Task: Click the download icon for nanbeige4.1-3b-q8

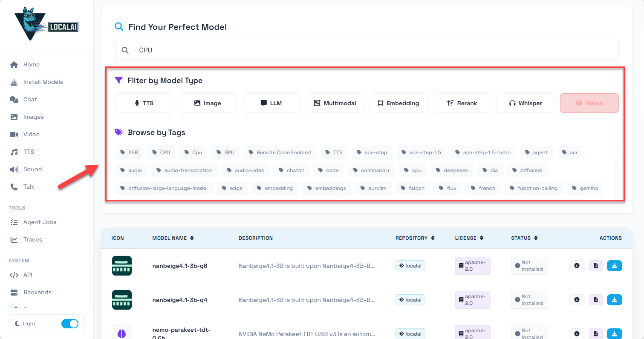Action: [x=614, y=266]
